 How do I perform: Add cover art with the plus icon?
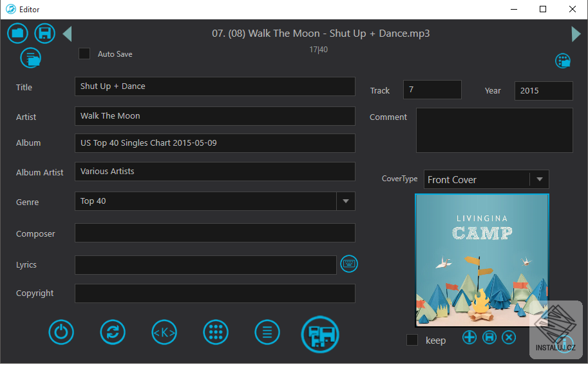pos(469,337)
